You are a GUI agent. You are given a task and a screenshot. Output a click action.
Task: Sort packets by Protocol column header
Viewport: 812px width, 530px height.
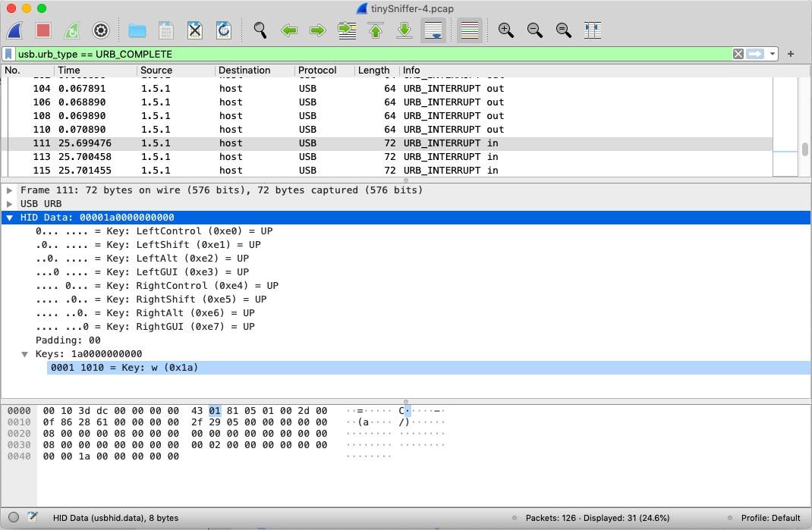317,71
